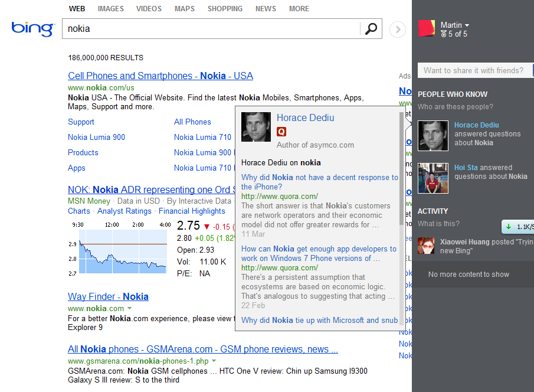Click the Who are these people? link
The height and width of the screenshot is (392, 534).
tap(456, 107)
